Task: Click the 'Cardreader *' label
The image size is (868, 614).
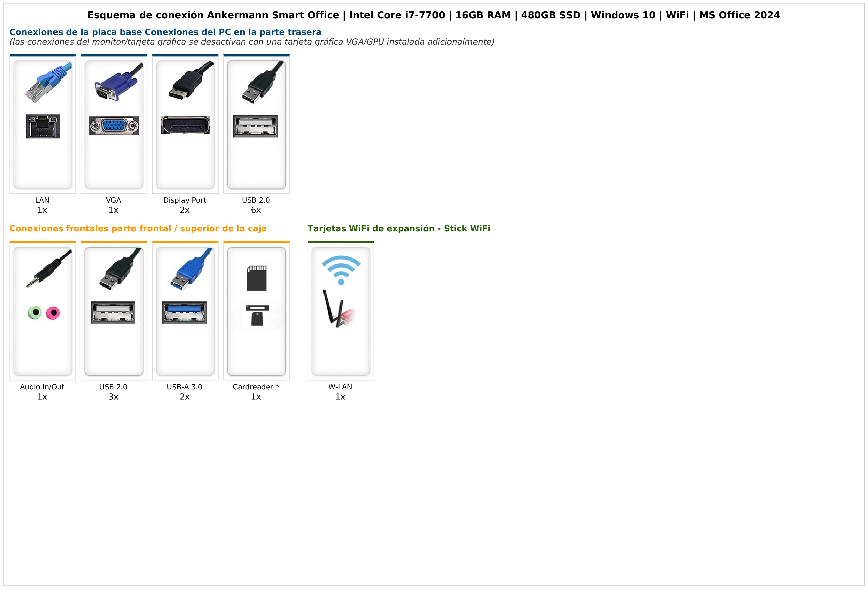Action: (256, 387)
